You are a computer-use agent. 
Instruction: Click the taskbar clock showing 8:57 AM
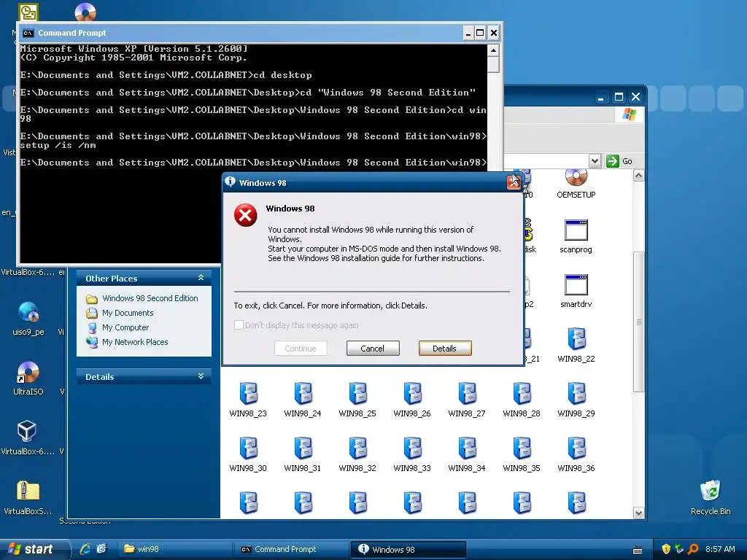point(720,549)
